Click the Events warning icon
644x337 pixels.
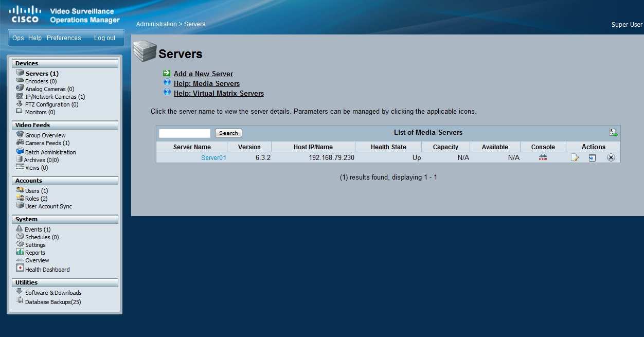(20, 228)
